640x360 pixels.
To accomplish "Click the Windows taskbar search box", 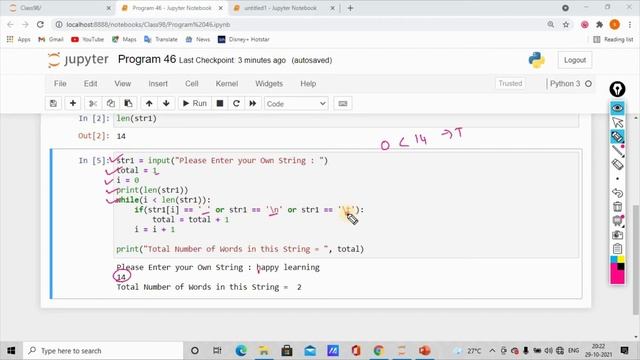I will [103, 351].
